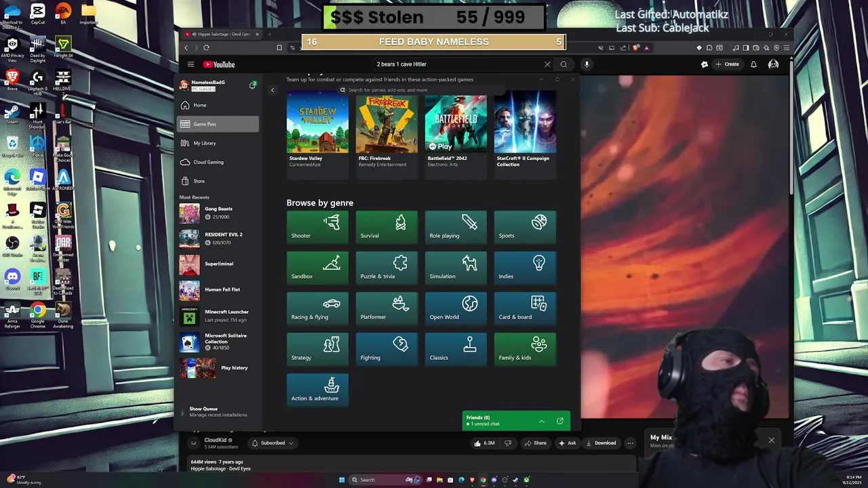Image resolution: width=868 pixels, height=488 pixels.
Task: Open Steam desktop shortcut
Action: pyautogui.click(x=12, y=113)
